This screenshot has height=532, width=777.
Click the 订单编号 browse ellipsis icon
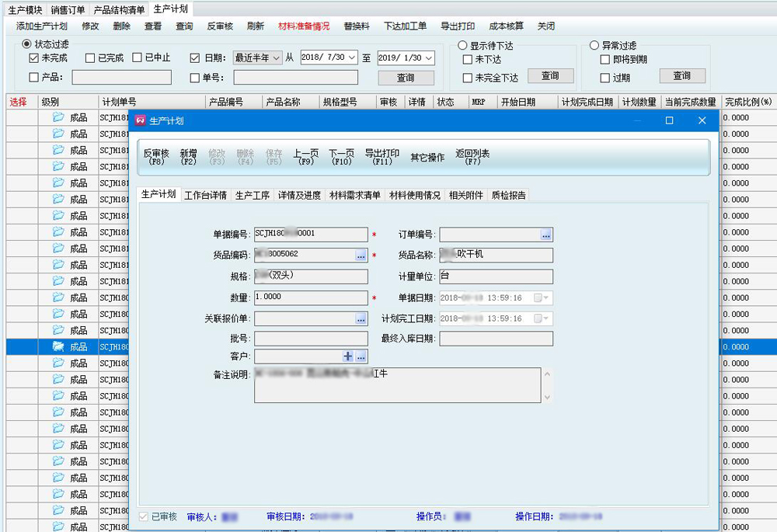point(546,234)
